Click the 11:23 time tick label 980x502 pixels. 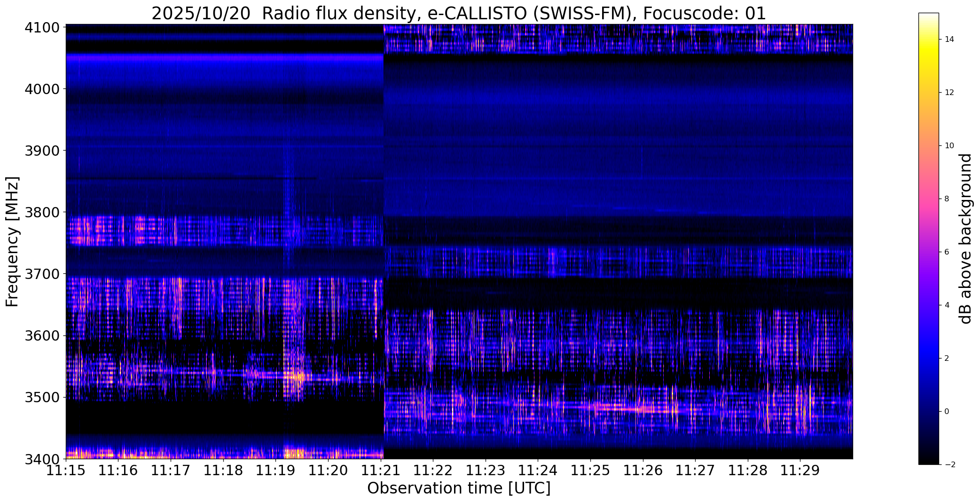pyautogui.click(x=486, y=470)
